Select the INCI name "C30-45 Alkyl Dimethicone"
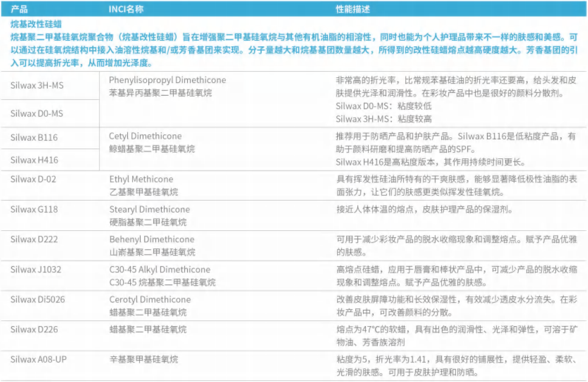This screenshot has height=382, width=588. coord(160,270)
